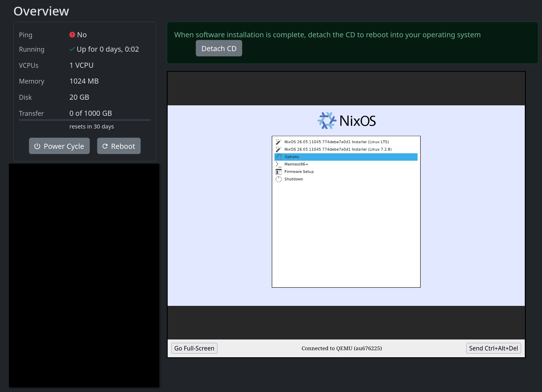Select NixOS Installer (Linux LTS) boot entry

tap(346, 142)
